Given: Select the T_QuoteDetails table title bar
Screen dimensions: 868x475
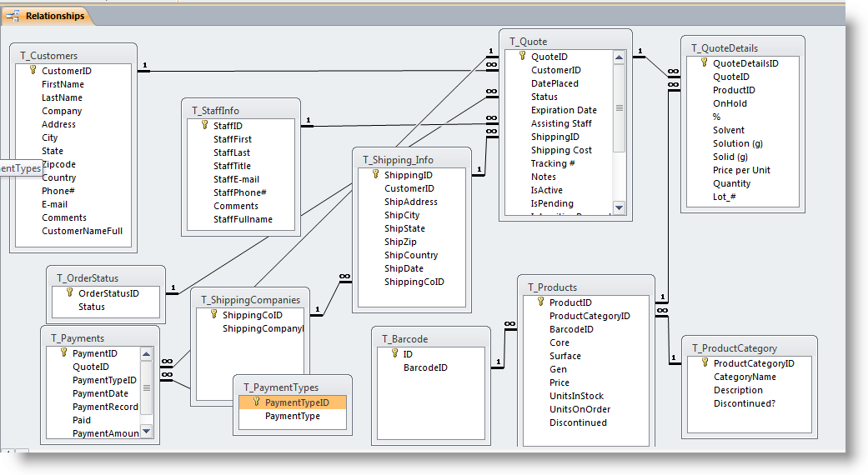Looking at the screenshot, I should click(x=743, y=48).
